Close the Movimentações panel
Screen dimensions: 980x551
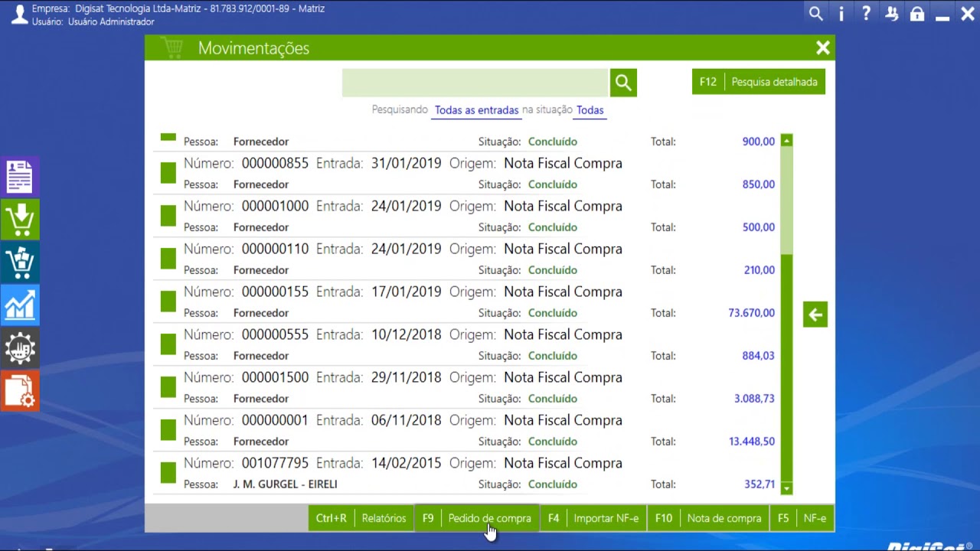point(823,48)
